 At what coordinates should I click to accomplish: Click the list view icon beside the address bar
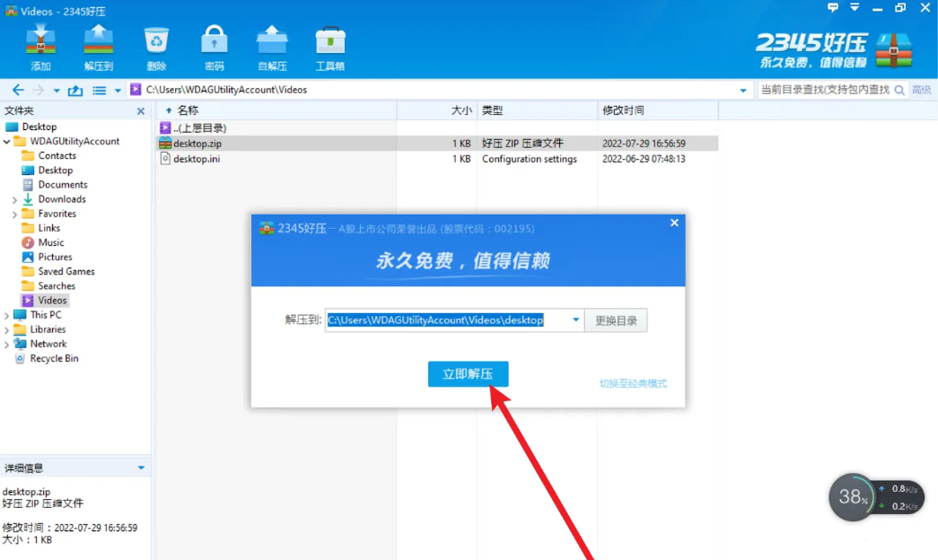click(x=100, y=90)
